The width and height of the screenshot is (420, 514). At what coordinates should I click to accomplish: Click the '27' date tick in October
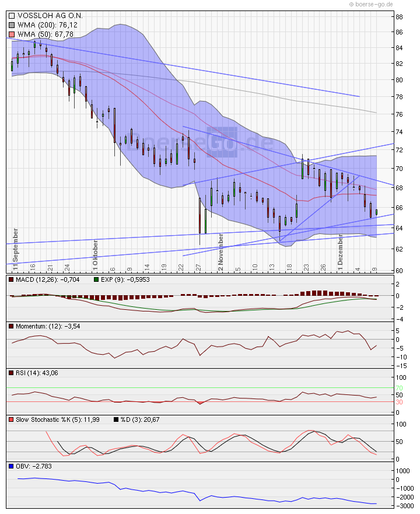198,267
